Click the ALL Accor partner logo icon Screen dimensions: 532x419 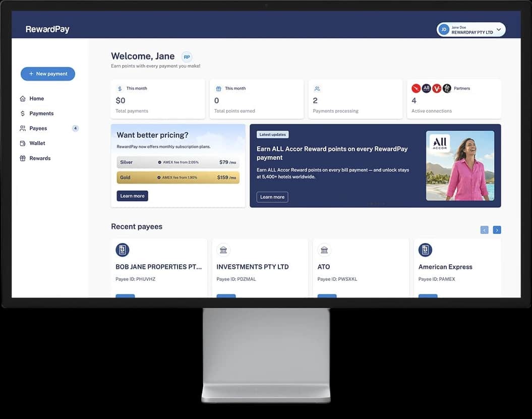(x=426, y=89)
